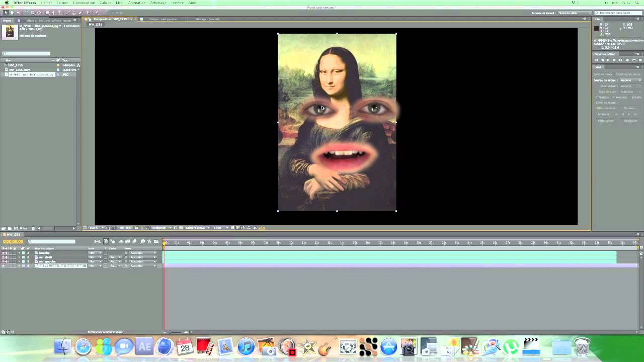
Task: Click the Rechercher dans l'aide search field
Action: 617,13
